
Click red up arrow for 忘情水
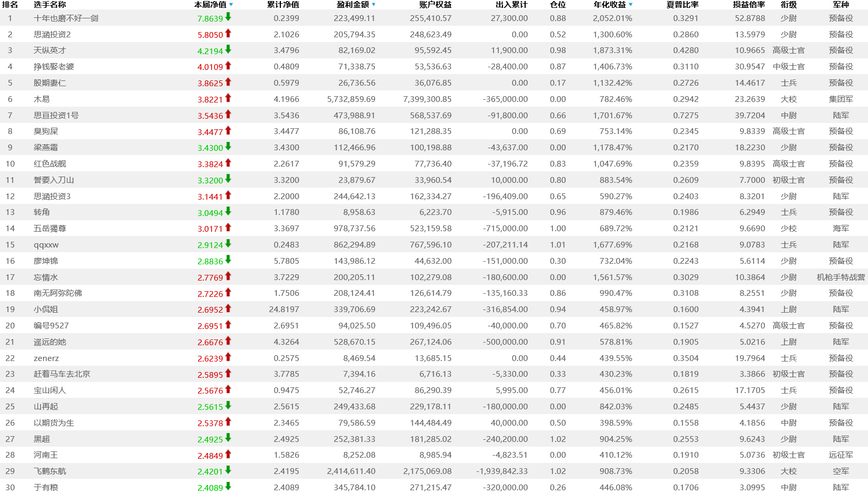coord(228,276)
